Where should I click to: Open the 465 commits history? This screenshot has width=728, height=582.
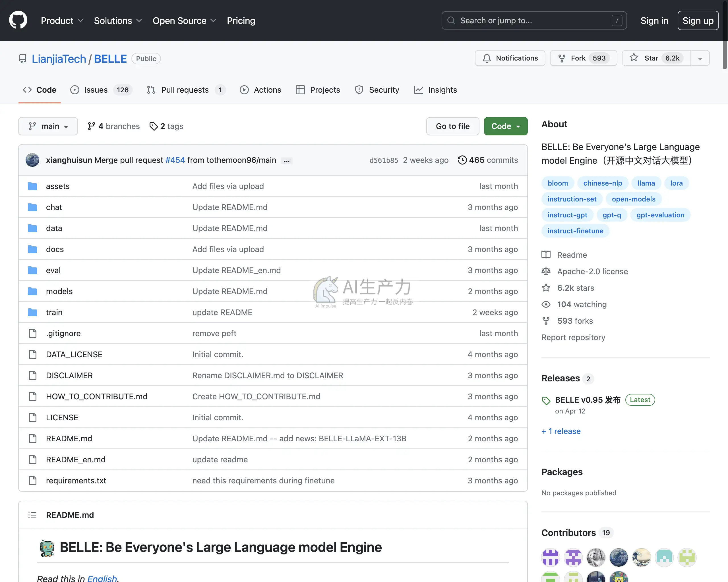click(x=488, y=160)
